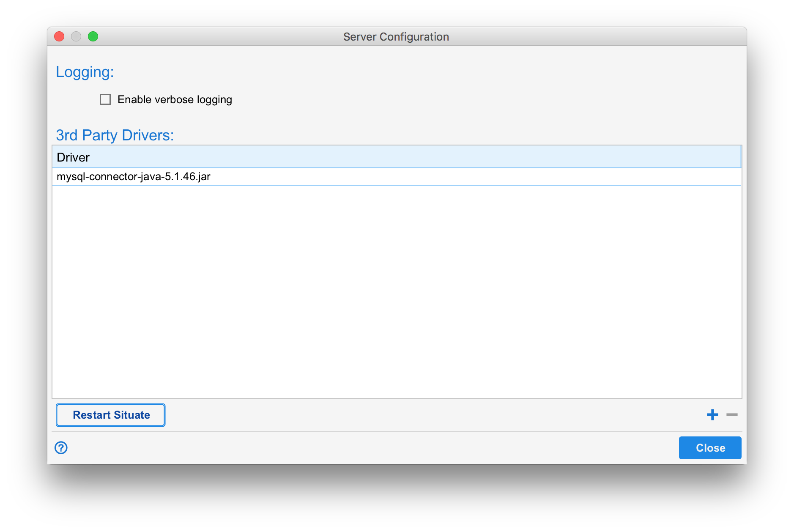Click the Restart Situate button
The image size is (794, 532).
[x=110, y=415]
